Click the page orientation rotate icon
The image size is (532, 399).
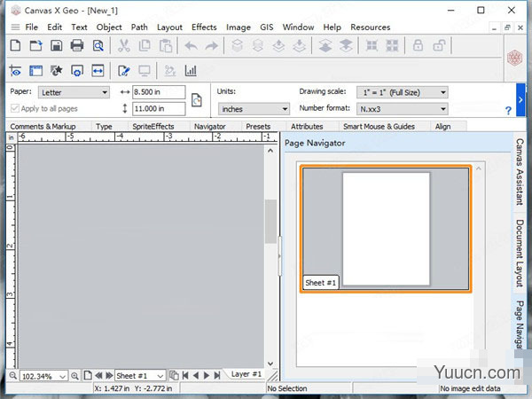pyautogui.click(x=197, y=100)
